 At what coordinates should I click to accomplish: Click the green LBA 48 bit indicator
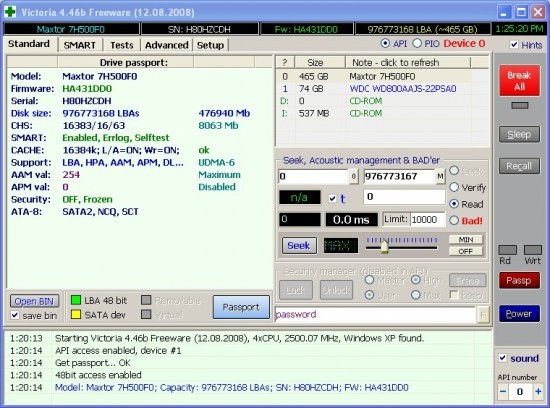coord(76,300)
